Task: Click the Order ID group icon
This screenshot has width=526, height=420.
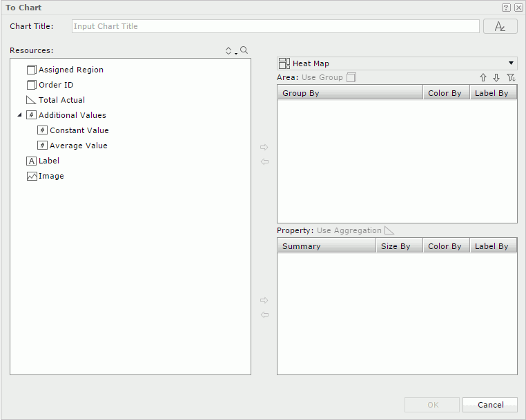Action: coord(32,85)
